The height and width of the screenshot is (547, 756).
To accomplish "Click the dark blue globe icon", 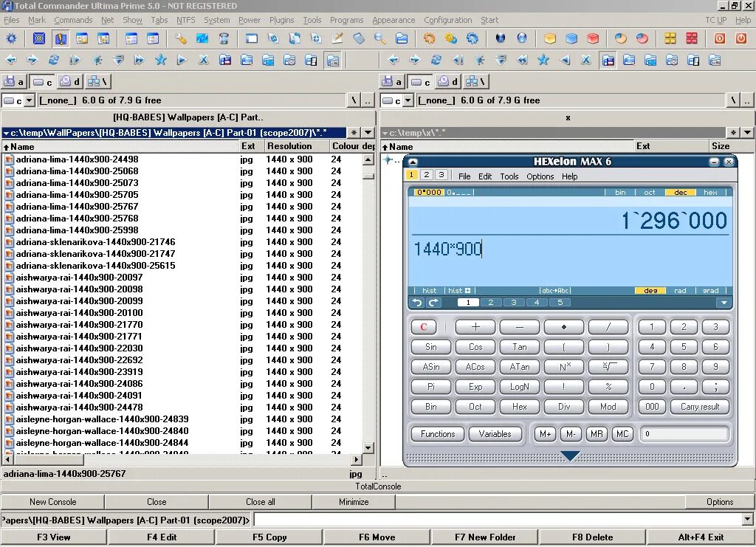I will point(501,38).
